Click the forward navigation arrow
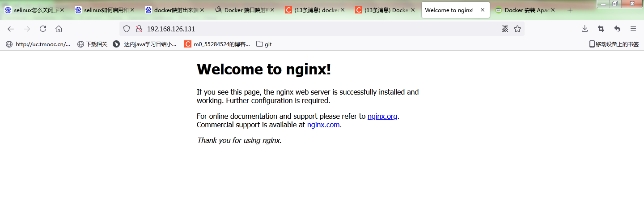This screenshot has width=644, height=212. [27, 29]
